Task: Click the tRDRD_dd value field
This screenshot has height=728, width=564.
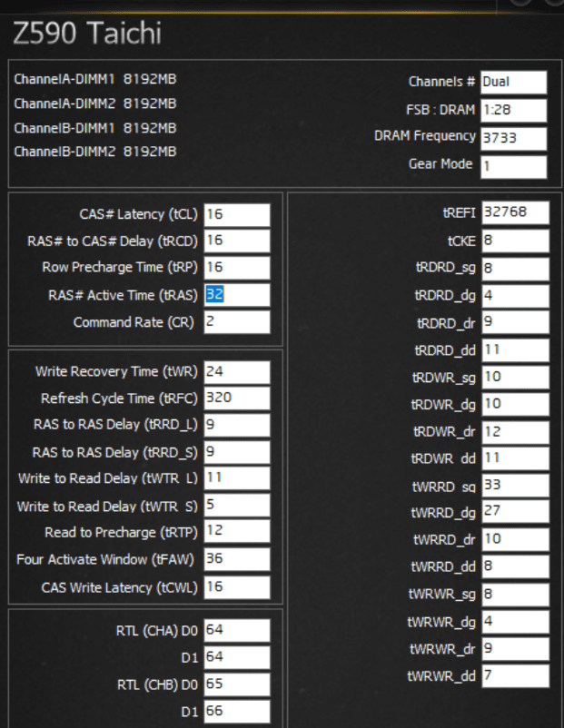Action: coord(515,350)
